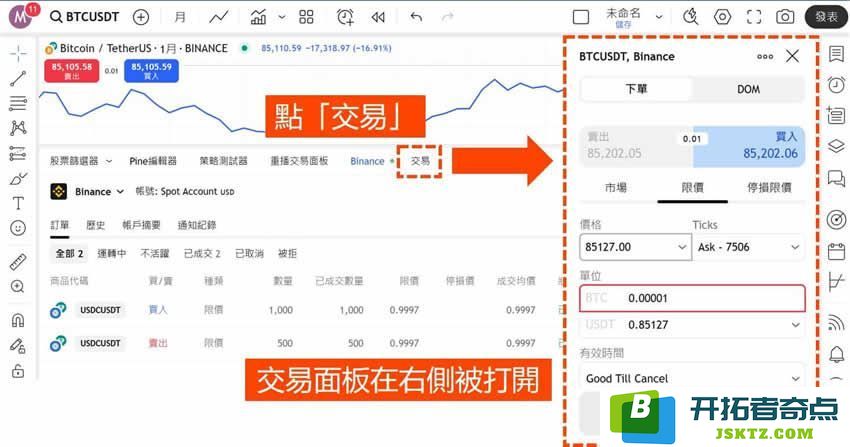Open the chart style line icon
The width and height of the screenshot is (850, 447).
219,17
